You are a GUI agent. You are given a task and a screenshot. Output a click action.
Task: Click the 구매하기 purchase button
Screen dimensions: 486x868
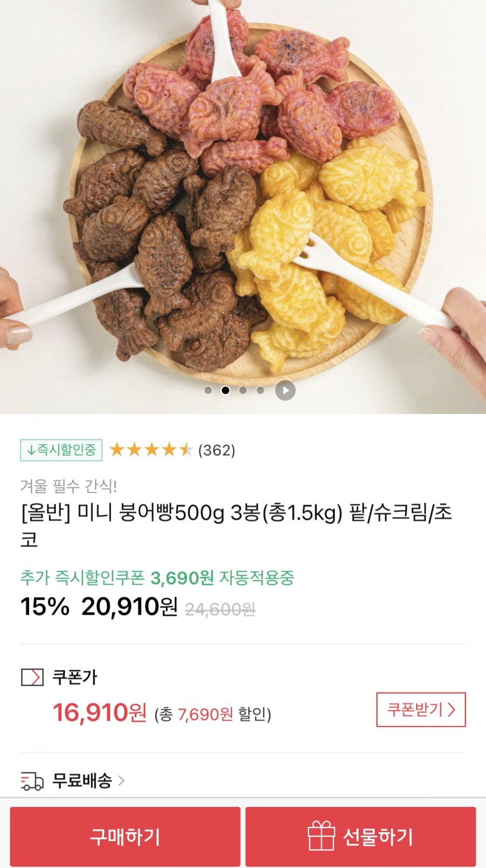pos(125,837)
